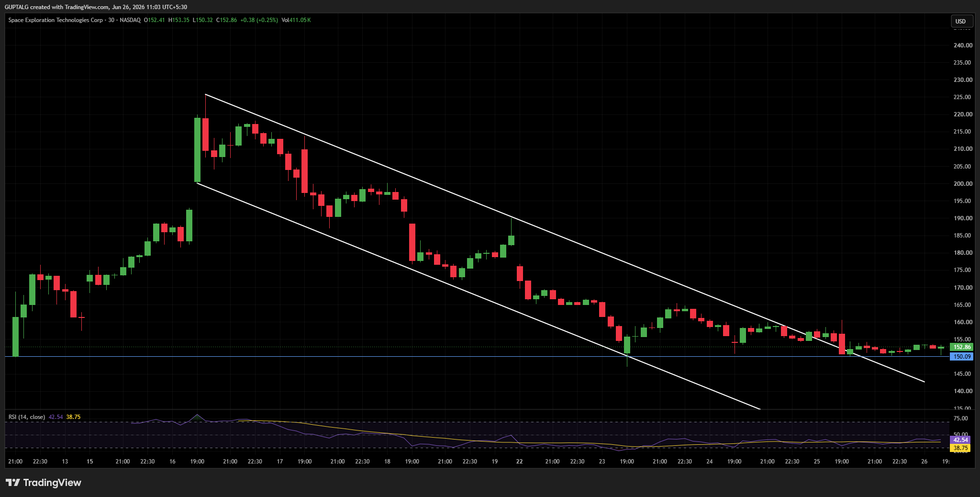Select the open value O152.41
The image size is (980, 497).
154,20
